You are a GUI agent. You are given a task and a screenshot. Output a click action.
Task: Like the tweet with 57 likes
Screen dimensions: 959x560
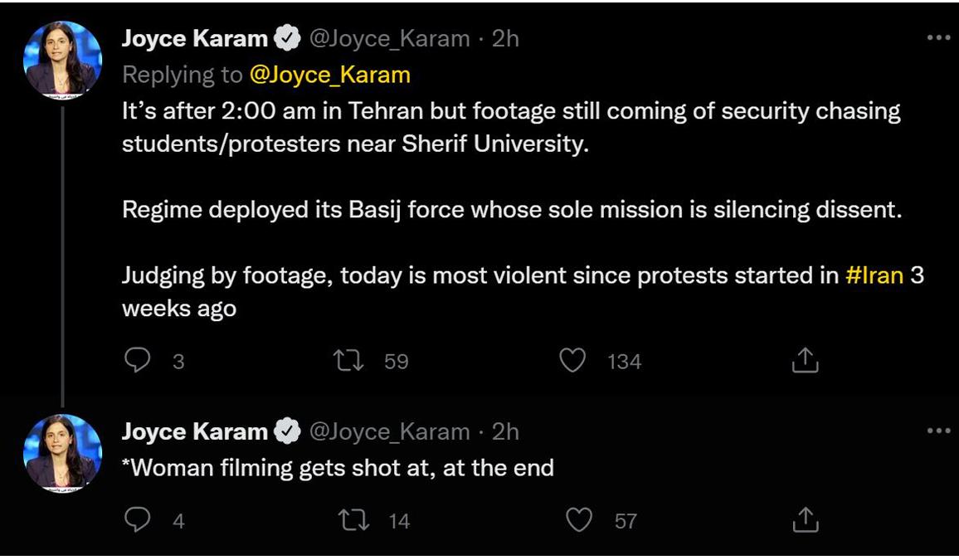[x=579, y=520]
